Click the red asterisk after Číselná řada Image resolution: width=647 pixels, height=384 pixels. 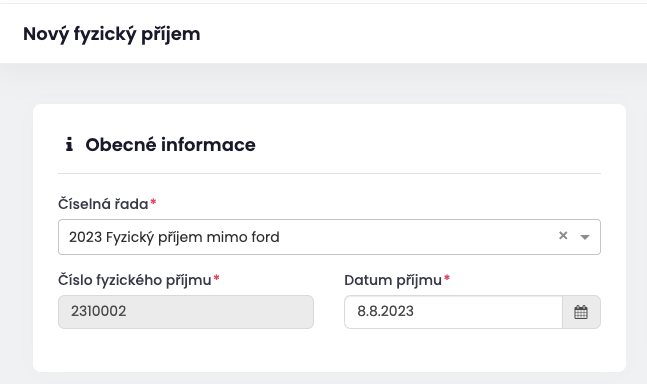(153, 202)
